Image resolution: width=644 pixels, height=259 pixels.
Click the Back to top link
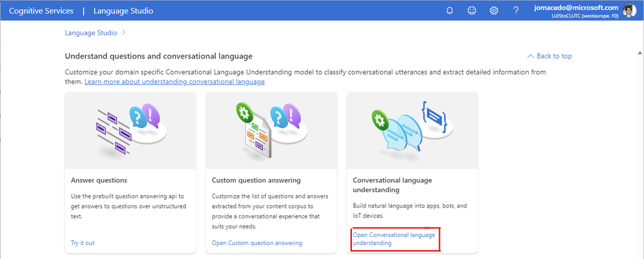click(x=549, y=56)
